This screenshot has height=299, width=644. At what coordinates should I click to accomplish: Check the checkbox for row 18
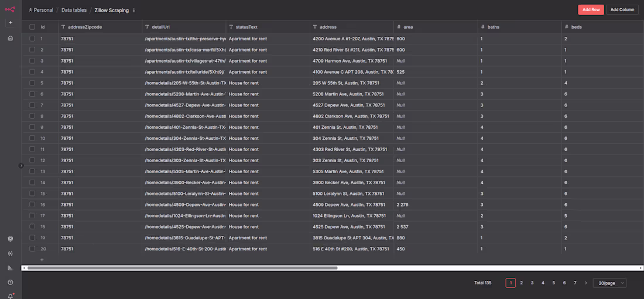tap(32, 226)
